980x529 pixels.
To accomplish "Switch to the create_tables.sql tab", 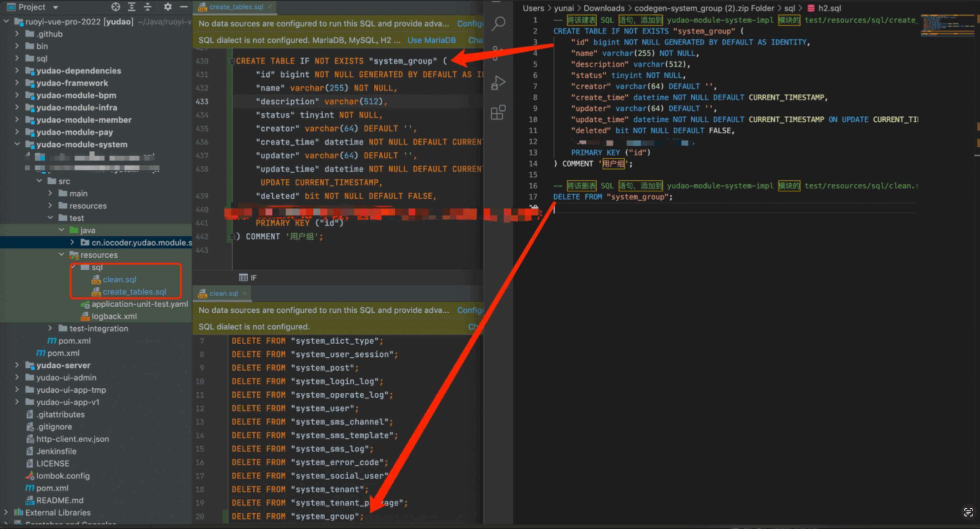I will click(236, 7).
